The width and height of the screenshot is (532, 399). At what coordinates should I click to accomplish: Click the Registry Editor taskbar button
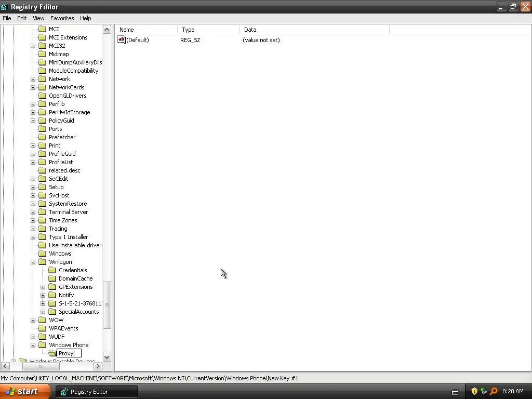pyautogui.click(x=96, y=392)
